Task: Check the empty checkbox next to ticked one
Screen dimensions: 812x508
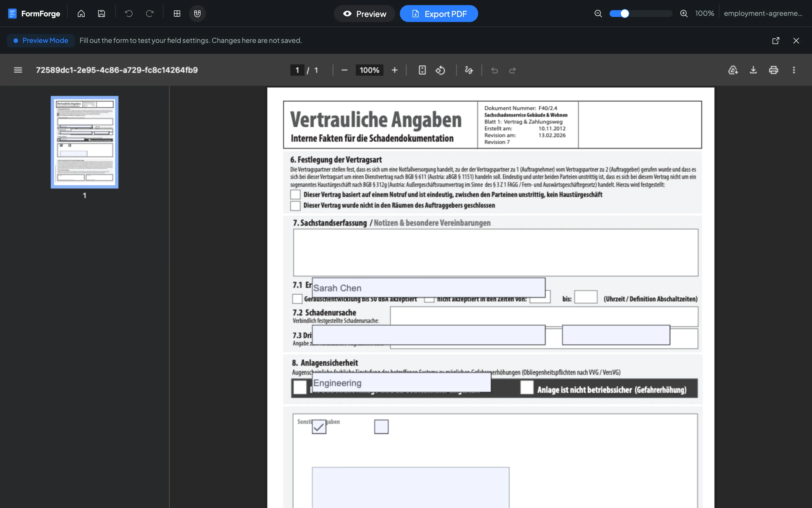Action: coord(381,427)
